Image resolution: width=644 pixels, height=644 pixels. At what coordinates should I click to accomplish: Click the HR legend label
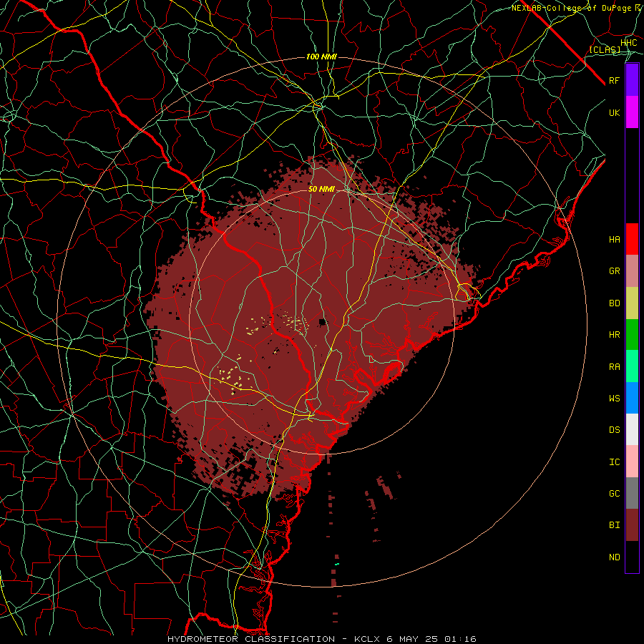point(614,335)
